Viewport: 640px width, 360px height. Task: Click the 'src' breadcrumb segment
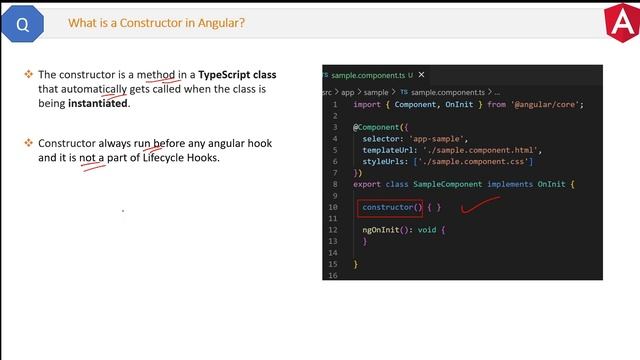(x=327, y=92)
